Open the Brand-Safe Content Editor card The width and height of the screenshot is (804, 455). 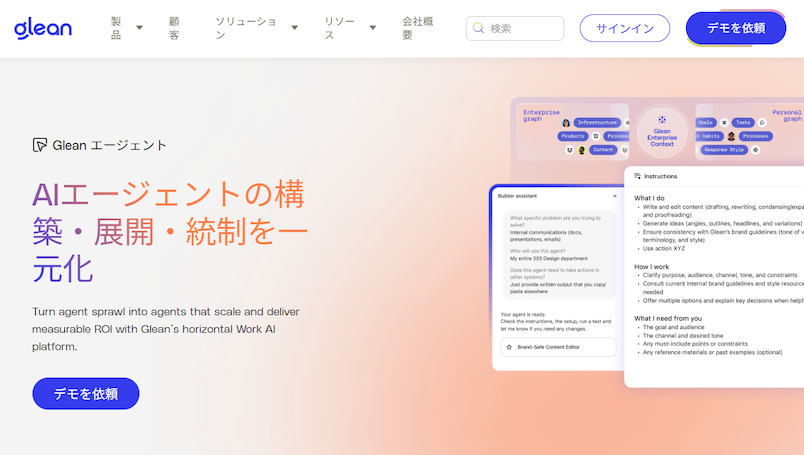[x=558, y=347]
